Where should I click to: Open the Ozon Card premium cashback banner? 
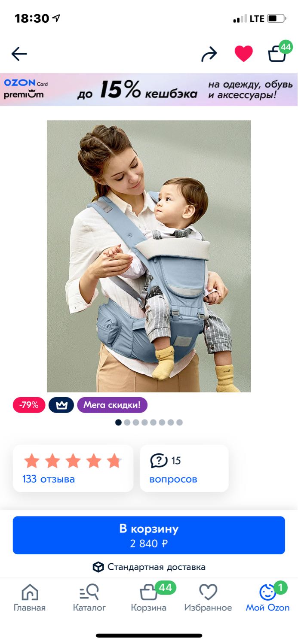point(149,89)
